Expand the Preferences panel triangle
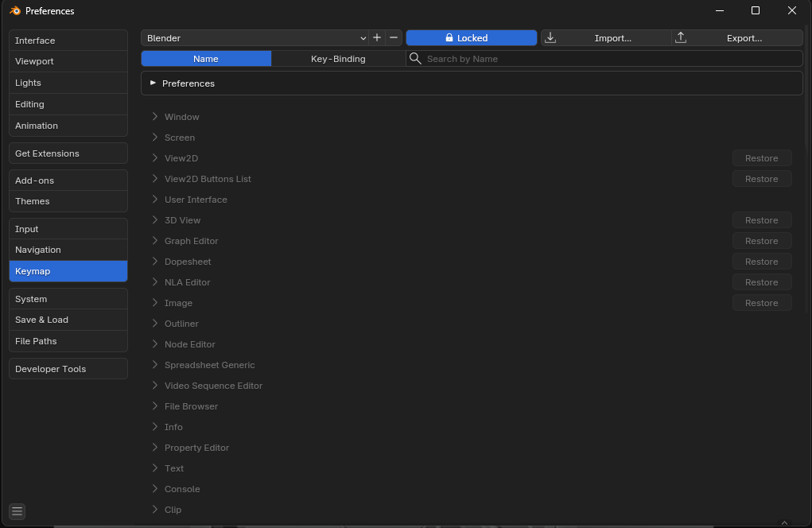Screen dimensions: 812x528 click(x=153, y=83)
